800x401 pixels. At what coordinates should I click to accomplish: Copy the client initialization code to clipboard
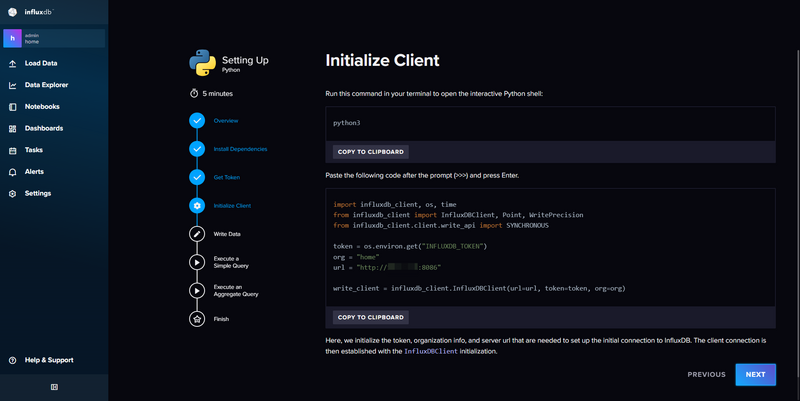click(x=370, y=317)
